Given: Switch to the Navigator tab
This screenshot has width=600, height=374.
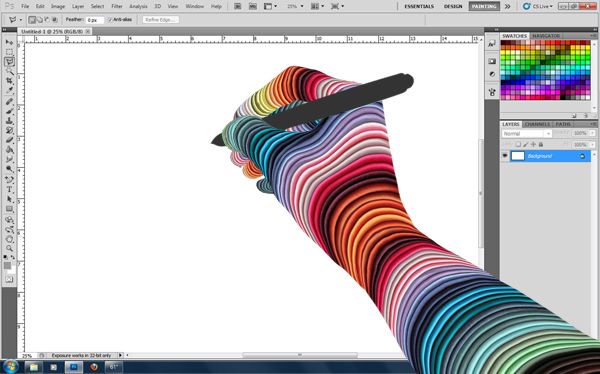Looking at the screenshot, I should 546,36.
